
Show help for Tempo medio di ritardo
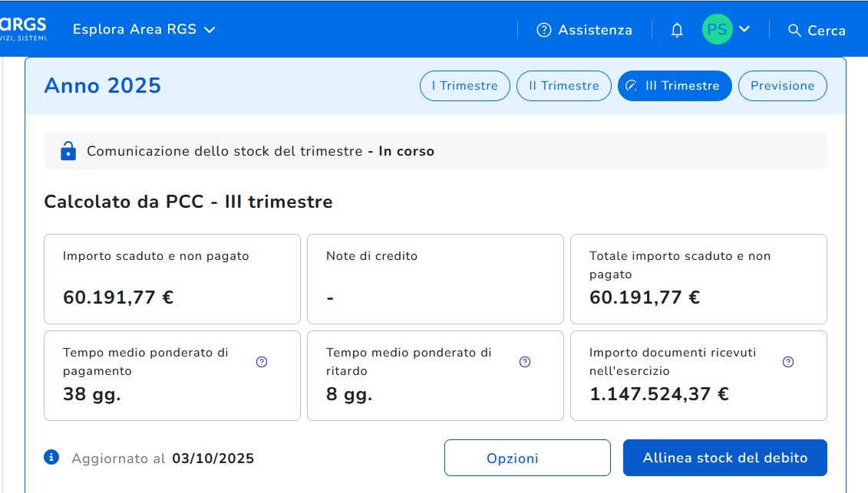coord(525,362)
